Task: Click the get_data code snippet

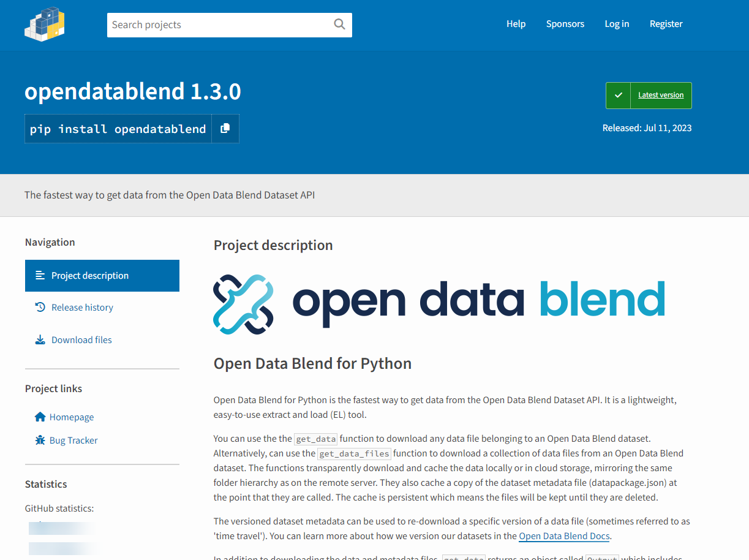Action: pos(316,439)
